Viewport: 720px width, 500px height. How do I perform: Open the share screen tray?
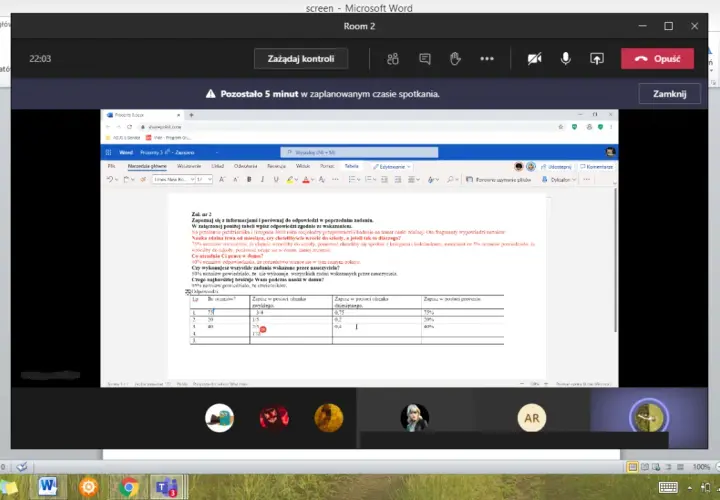point(596,59)
